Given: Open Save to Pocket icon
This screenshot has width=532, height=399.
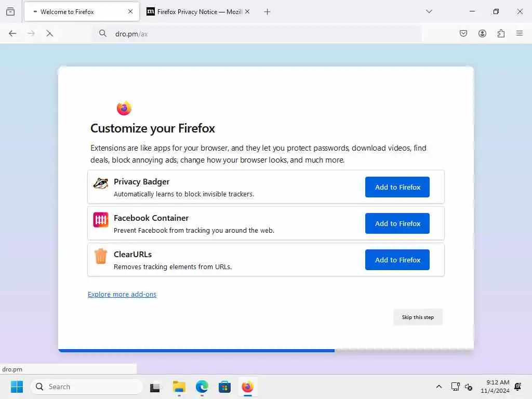Looking at the screenshot, I should pos(463,33).
